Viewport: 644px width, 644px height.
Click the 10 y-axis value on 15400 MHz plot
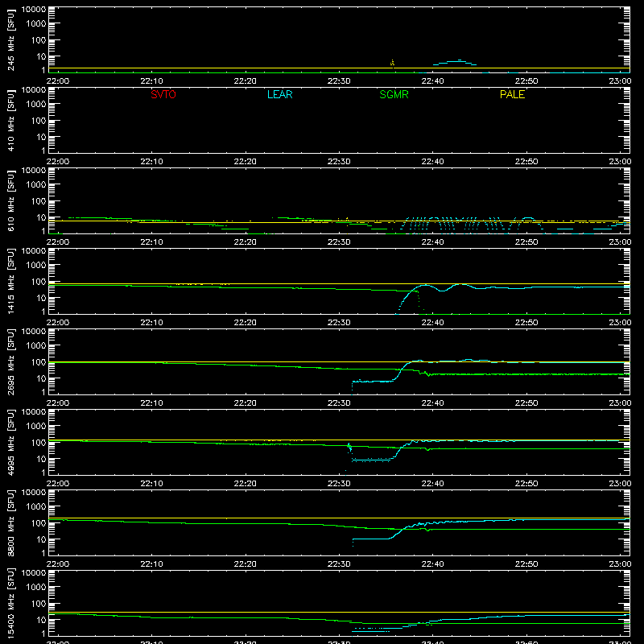click(x=41, y=620)
